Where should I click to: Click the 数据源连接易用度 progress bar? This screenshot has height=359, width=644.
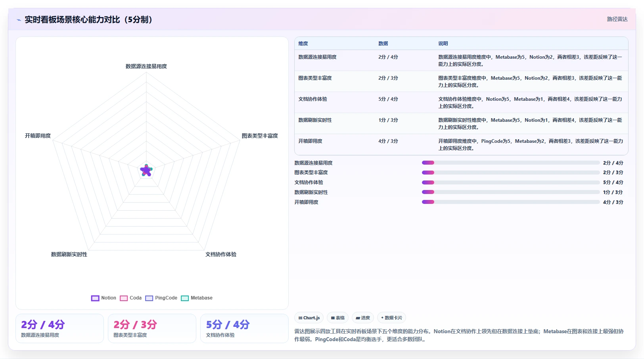point(511,163)
